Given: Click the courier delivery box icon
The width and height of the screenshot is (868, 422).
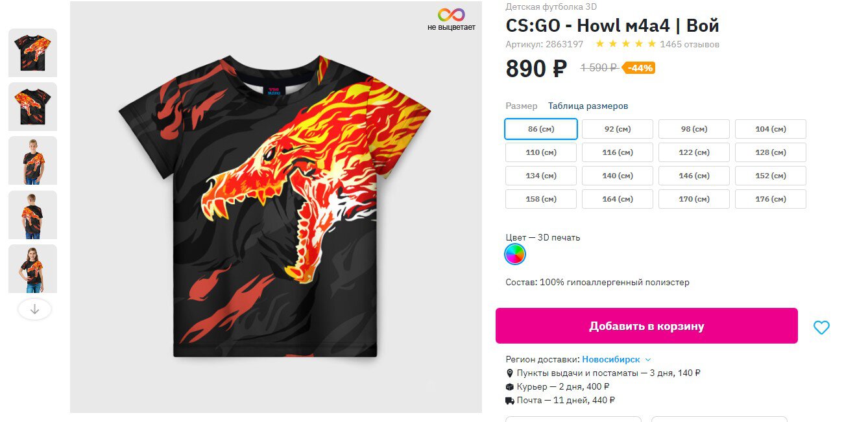Looking at the screenshot, I should tap(509, 387).
